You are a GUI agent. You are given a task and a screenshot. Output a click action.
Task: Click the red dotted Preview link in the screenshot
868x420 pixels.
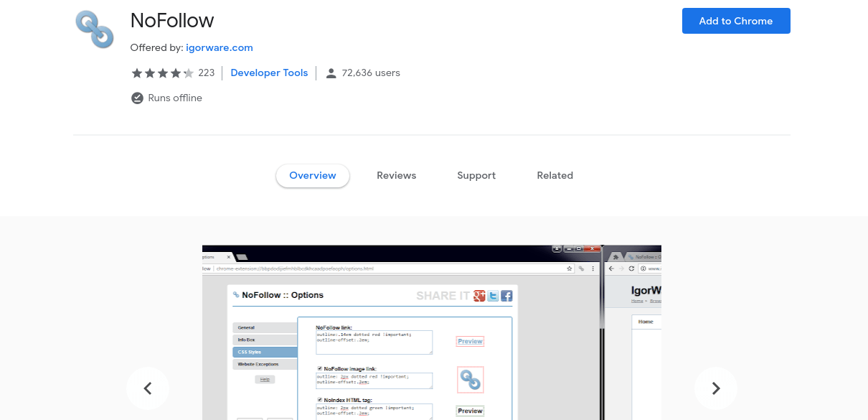click(x=470, y=341)
